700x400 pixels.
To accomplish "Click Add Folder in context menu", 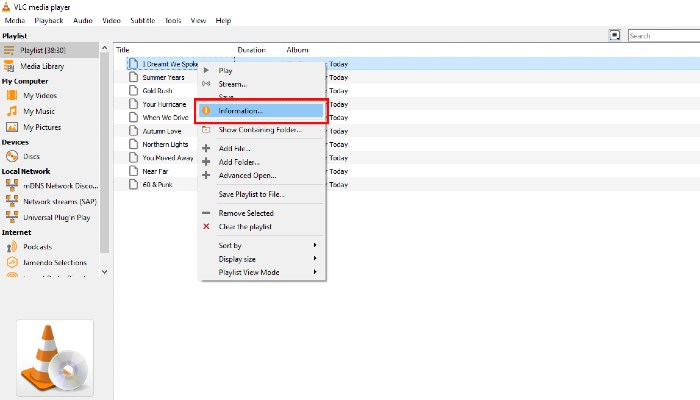I will 239,162.
